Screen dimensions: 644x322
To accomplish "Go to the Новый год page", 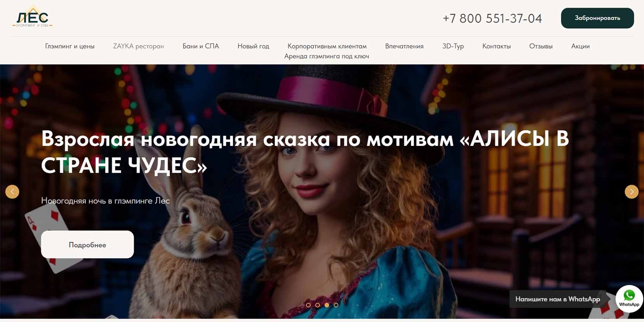I will click(253, 46).
